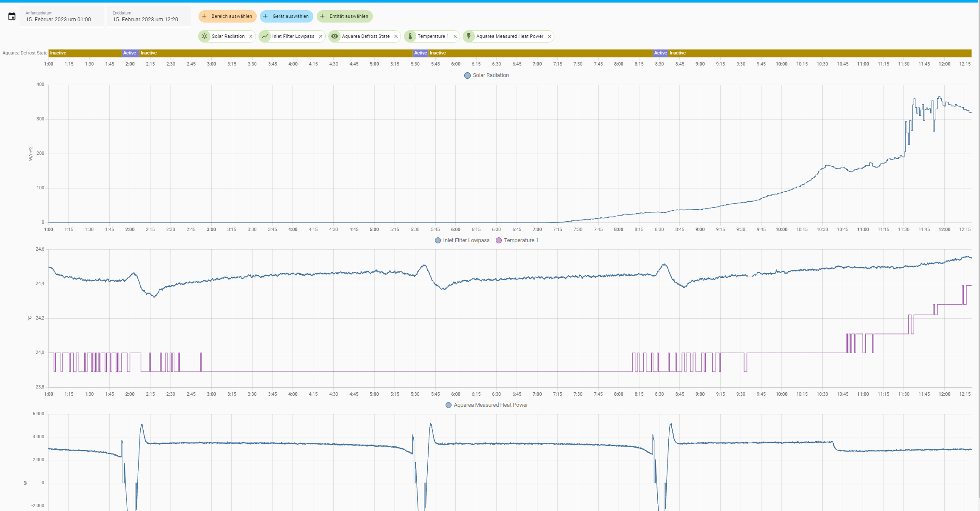The image size is (980, 511).
Task: Click the Aquarea Defrost State eye icon
Action: pyautogui.click(x=335, y=36)
